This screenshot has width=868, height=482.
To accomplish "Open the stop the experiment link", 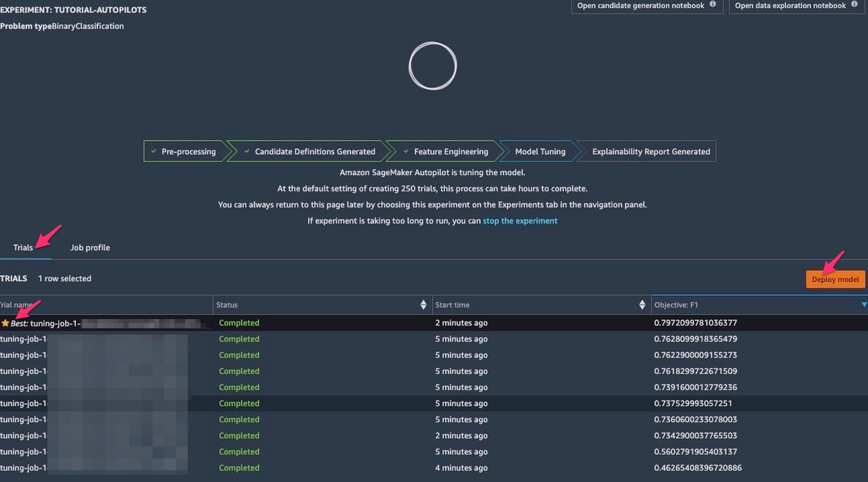I will [x=520, y=220].
